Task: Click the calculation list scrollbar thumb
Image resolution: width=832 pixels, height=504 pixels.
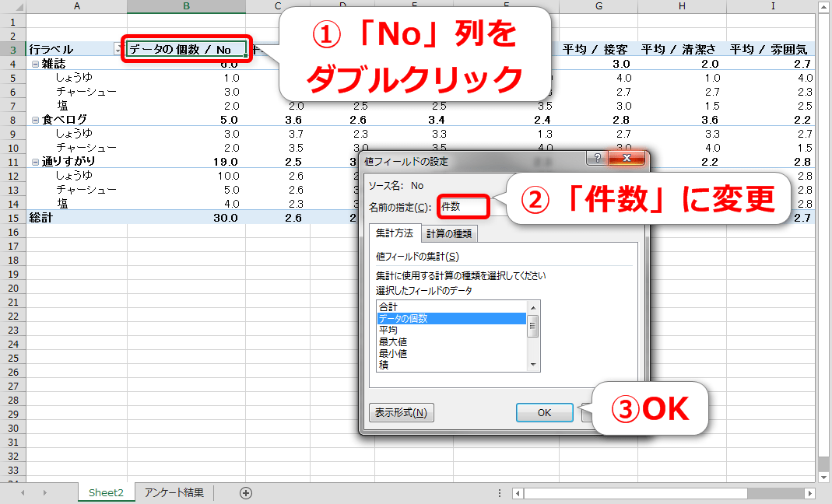Action: click(532, 326)
